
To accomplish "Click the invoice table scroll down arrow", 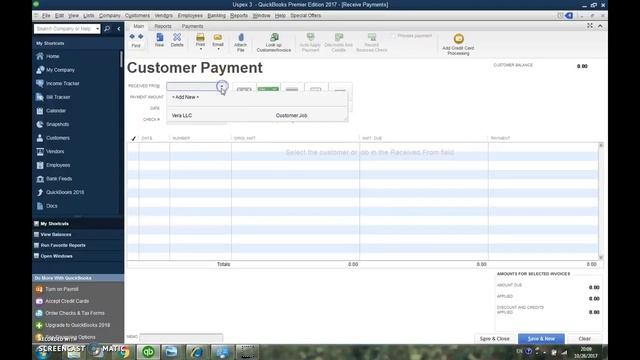I will (x=600, y=257).
